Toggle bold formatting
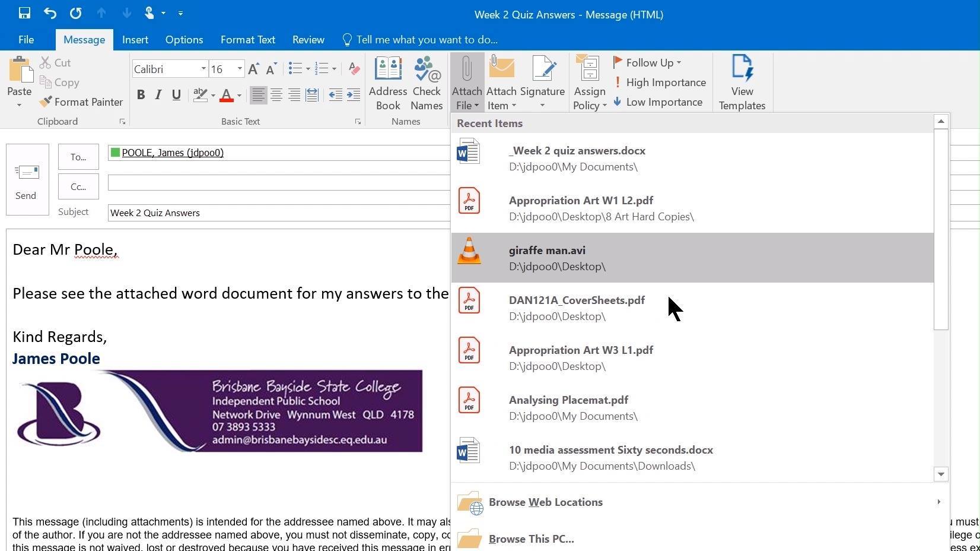The width and height of the screenshot is (980, 551). click(x=141, y=95)
